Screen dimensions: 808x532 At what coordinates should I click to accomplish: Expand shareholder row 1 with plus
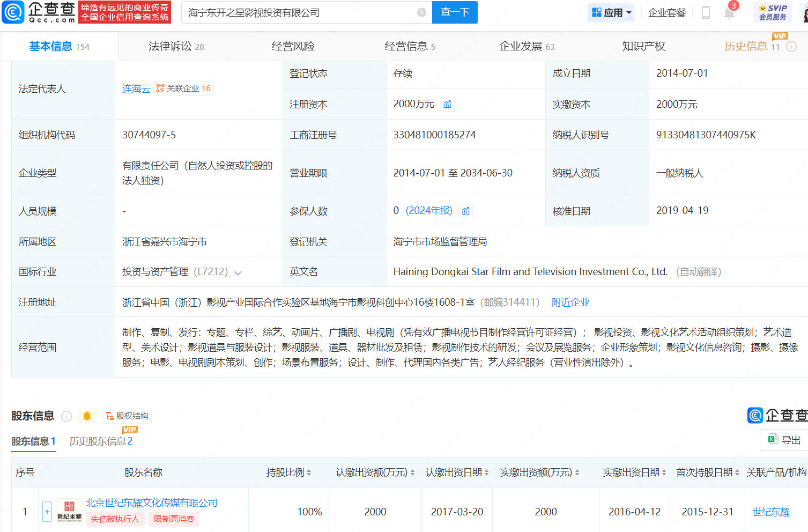pos(47,512)
